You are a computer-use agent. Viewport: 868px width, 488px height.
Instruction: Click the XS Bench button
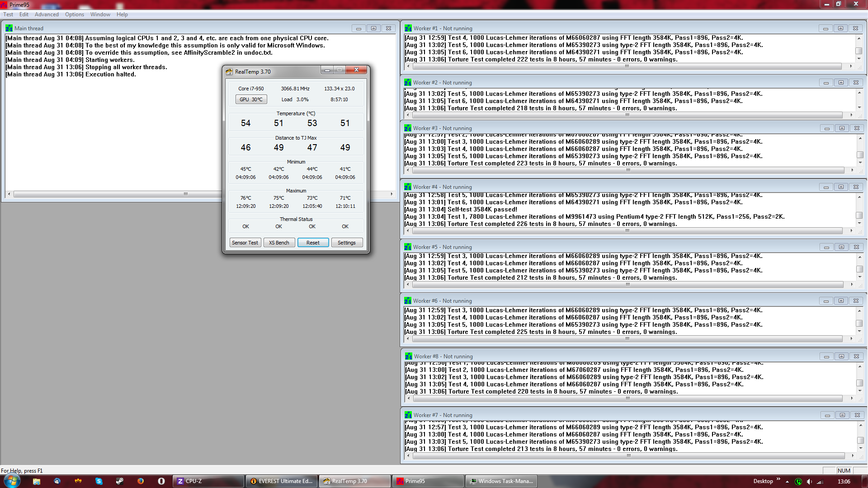point(279,243)
